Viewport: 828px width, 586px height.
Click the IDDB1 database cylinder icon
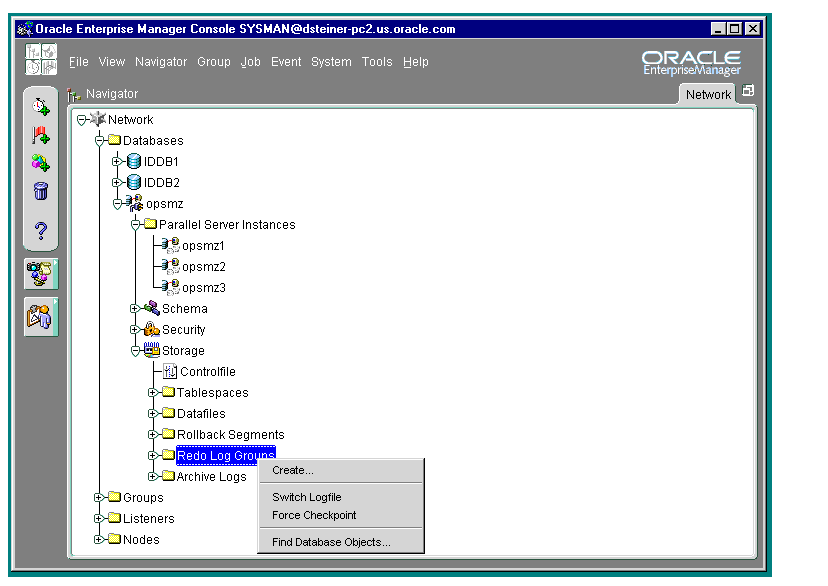coord(134,162)
